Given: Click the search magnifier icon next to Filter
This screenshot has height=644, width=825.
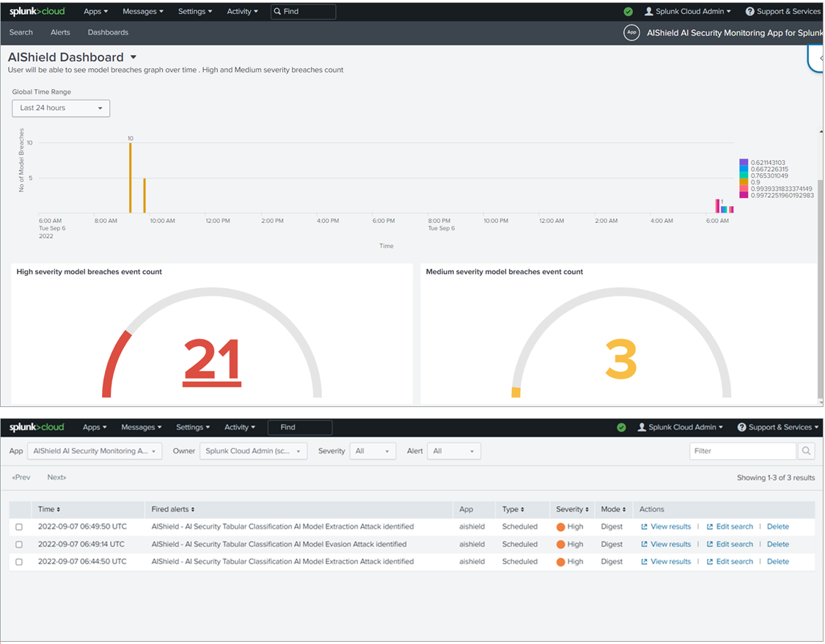Looking at the screenshot, I should [806, 451].
